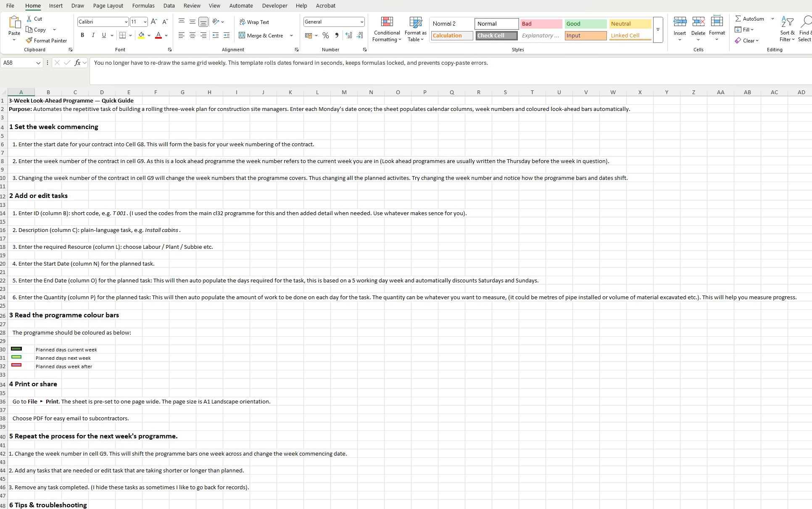Open the font name dropdown
This screenshot has height=509, width=812.
point(126,22)
